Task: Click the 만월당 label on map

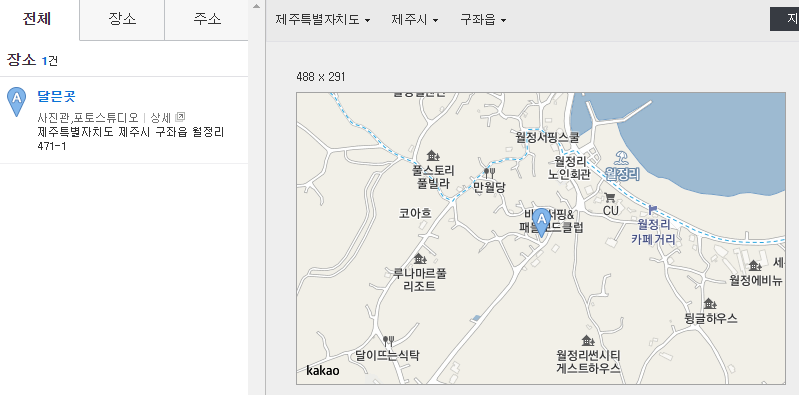Action: [x=489, y=187]
